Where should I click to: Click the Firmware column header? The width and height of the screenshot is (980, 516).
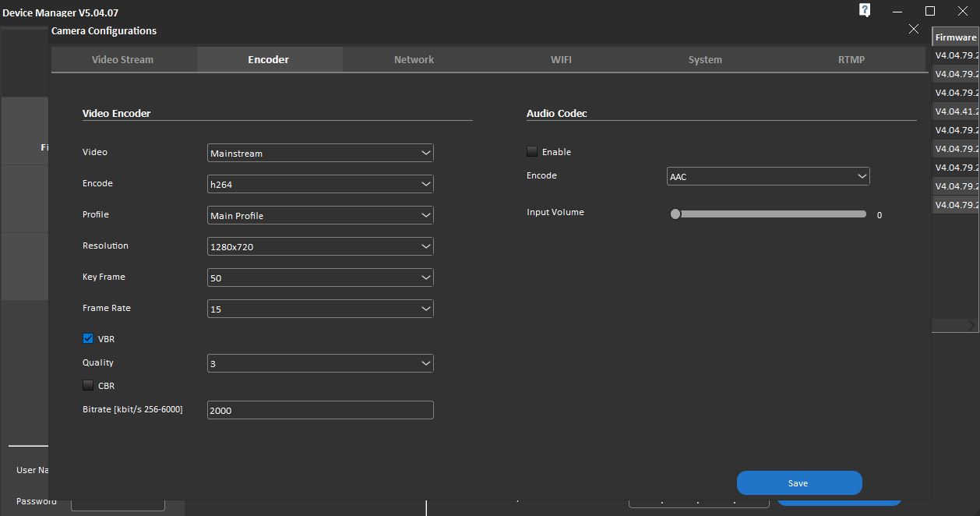[x=956, y=37]
